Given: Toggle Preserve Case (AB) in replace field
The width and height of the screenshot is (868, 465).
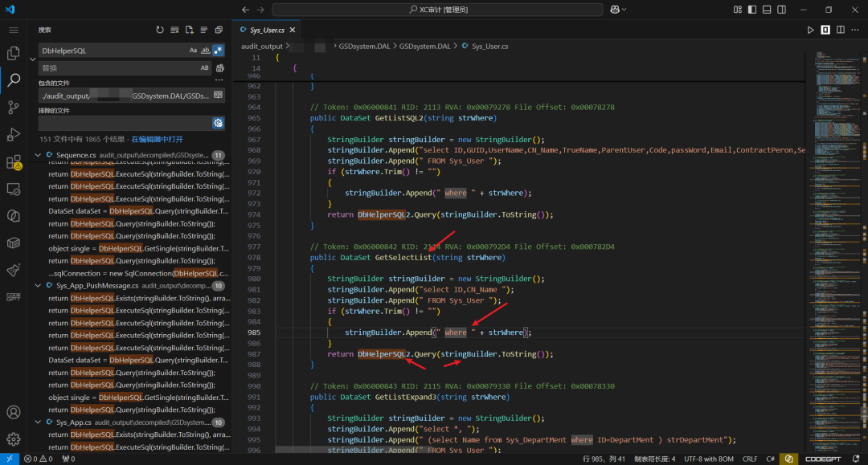Looking at the screenshot, I should [x=205, y=68].
